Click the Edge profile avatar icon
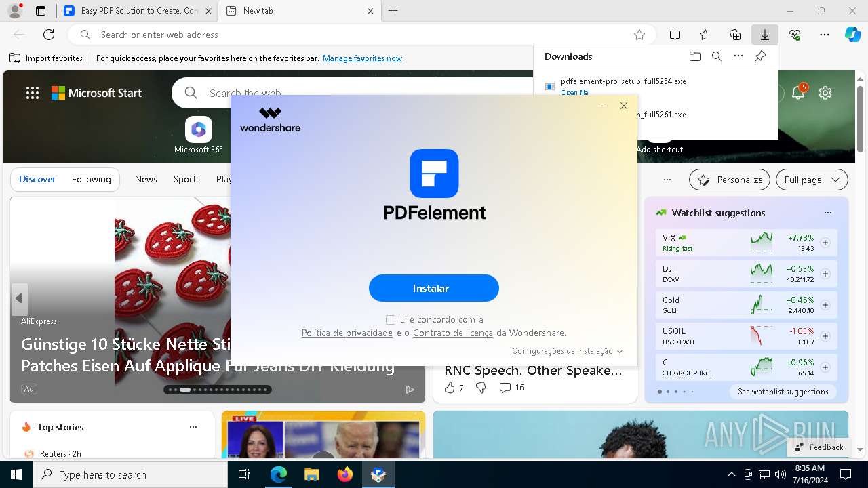This screenshot has height=488, width=868. click(x=15, y=11)
